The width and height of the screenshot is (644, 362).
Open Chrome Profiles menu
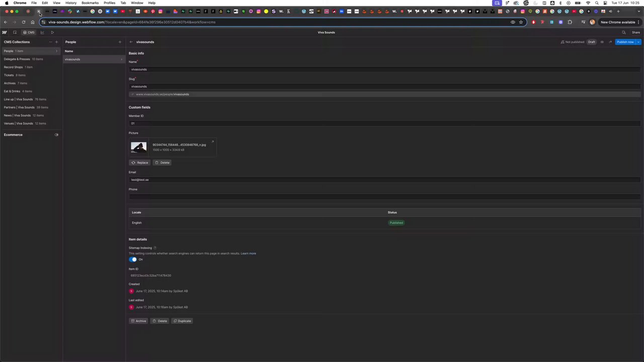[x=109, y=3]
